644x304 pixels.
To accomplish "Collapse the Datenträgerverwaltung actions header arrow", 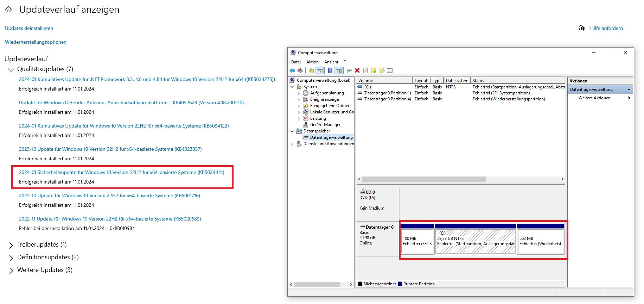I will coord(629,89).
